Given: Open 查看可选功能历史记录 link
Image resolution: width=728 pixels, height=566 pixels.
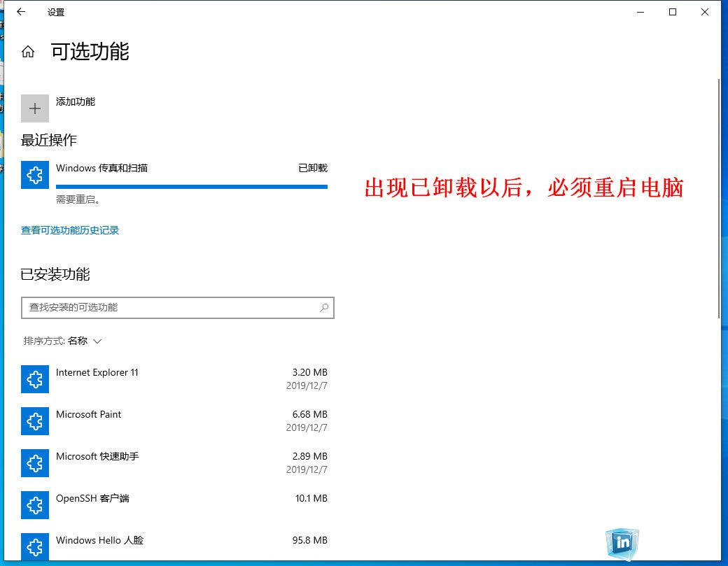Looking at the screenshot, I should coord(70,230).
